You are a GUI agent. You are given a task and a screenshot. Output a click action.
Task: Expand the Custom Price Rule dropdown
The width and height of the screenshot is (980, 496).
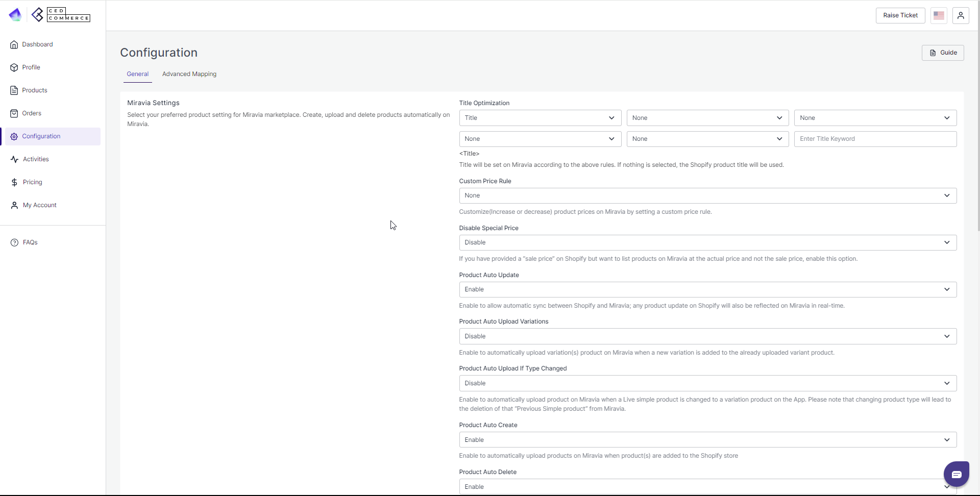[x=708, y=195]
